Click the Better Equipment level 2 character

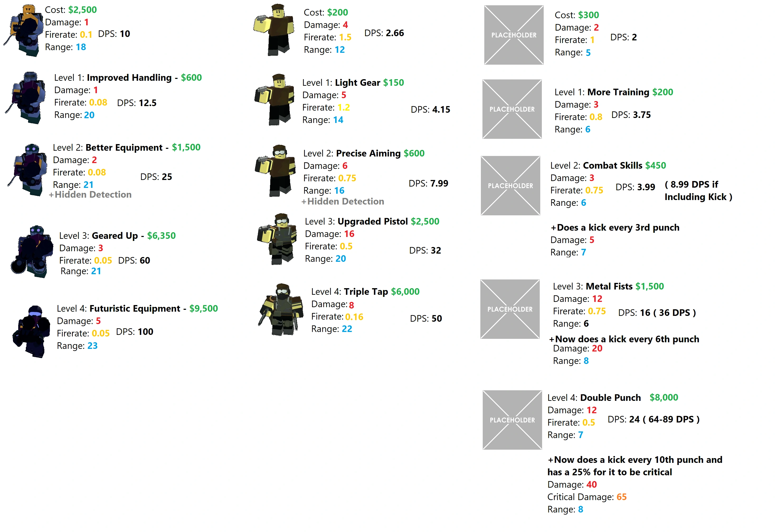tap(29, 170)
